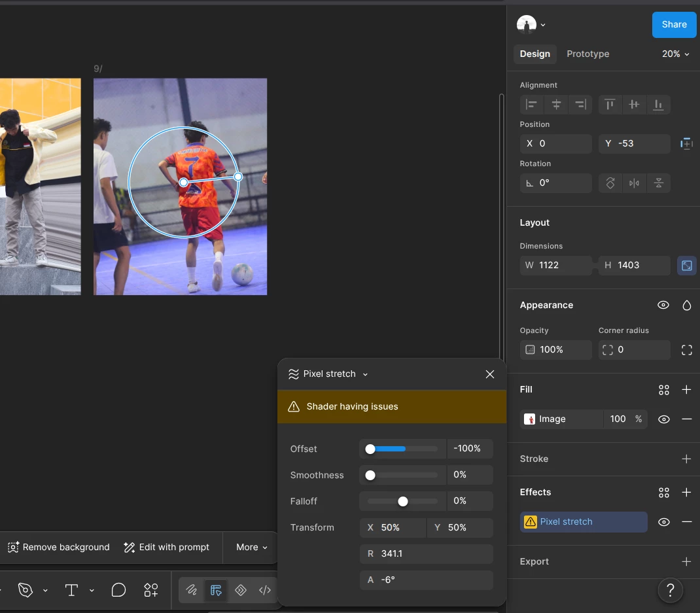Open user avatar dropdown
Viewport: 700px width, 613px height.
point(531,25)
